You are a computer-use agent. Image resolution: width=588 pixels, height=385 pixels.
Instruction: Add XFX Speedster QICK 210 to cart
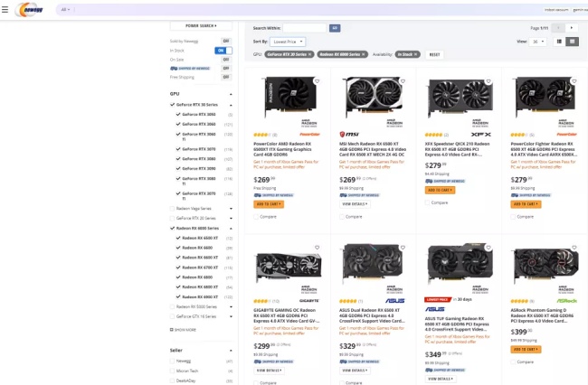440,191
